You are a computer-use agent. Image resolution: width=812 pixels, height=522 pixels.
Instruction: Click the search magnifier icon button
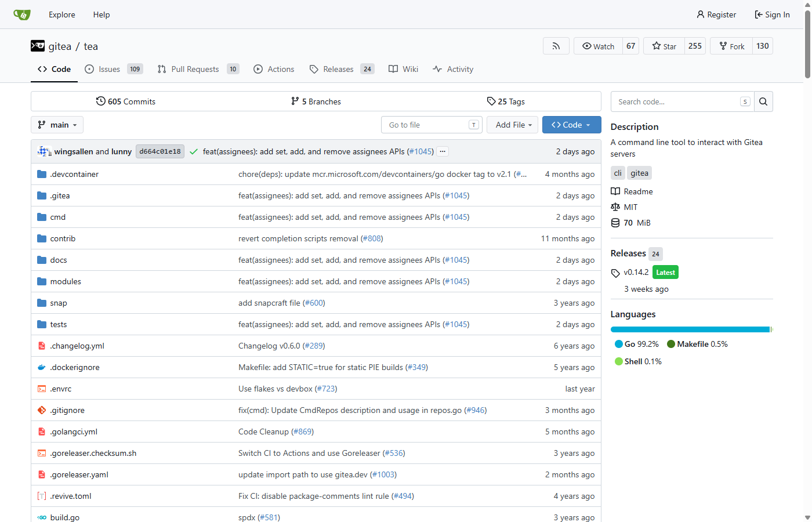(x=763, y=101)
